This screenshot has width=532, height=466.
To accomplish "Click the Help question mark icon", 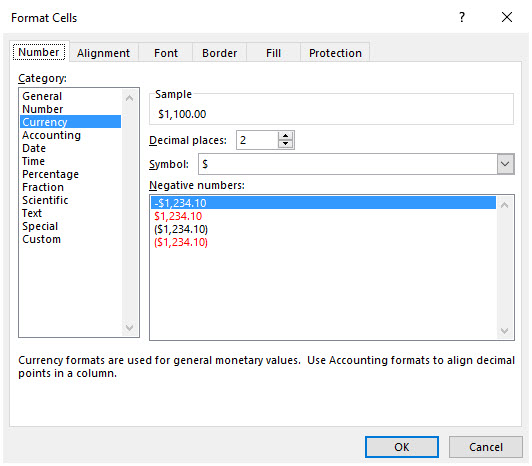I will pyautogui.click(x=462, y=17).
